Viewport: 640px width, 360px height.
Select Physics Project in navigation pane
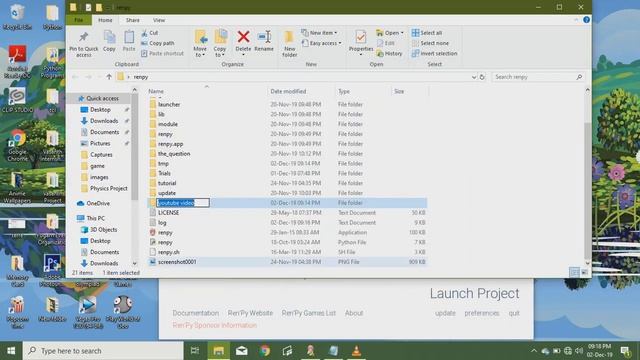[x=108, y=188]
